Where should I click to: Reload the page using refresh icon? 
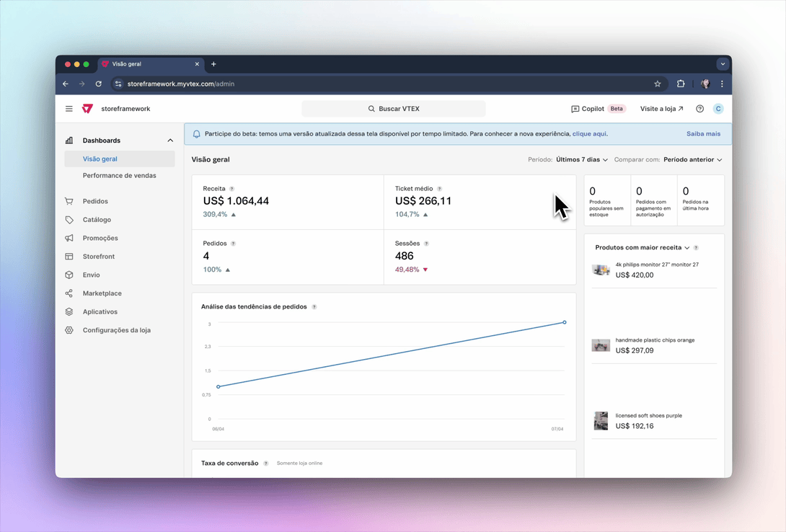point(99,84)
